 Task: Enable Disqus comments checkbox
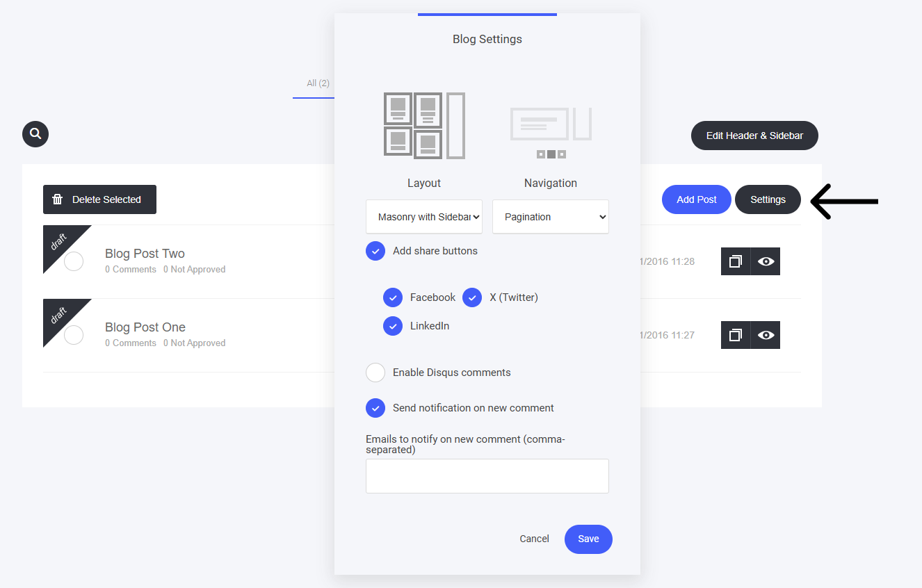[x=375, y=373]
